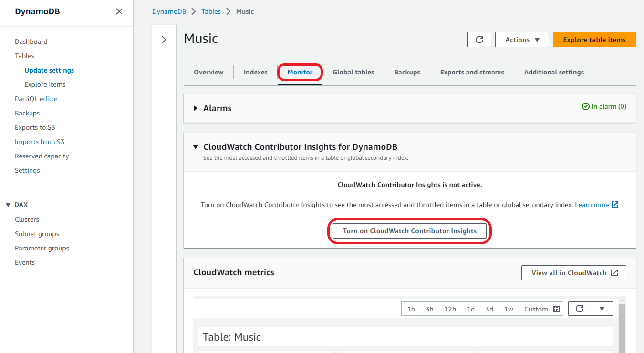Select the 12h time range
Image resolution: width=644 pixels, height=353 pixels.
point(450,309)
